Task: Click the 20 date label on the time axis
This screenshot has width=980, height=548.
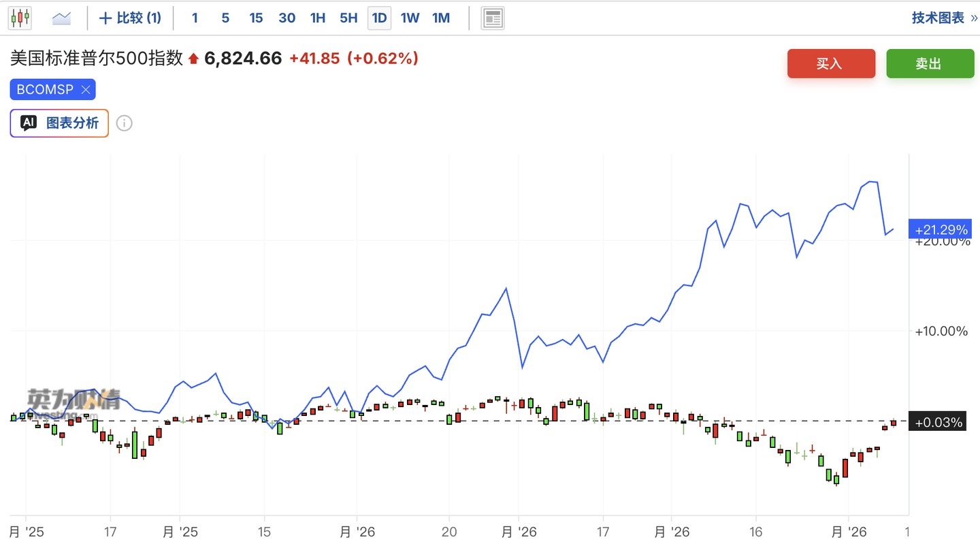Action: tap(449, 532)
